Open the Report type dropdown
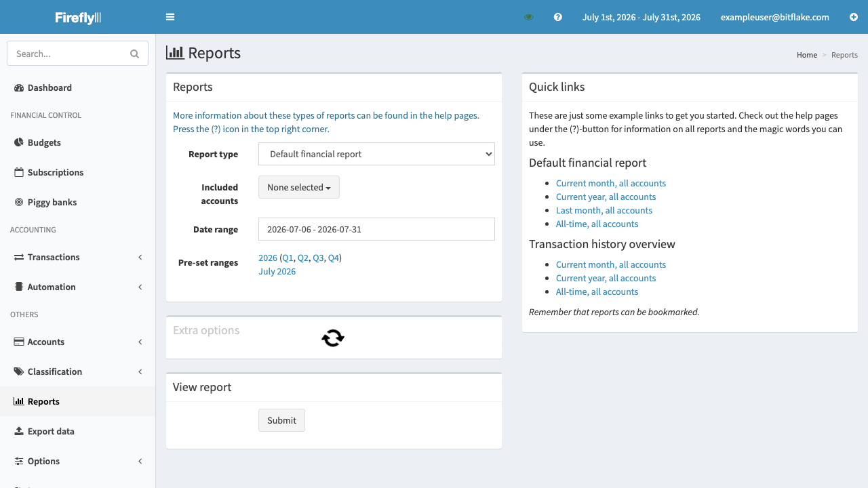868x488 pixels. (x=376, y=154)
